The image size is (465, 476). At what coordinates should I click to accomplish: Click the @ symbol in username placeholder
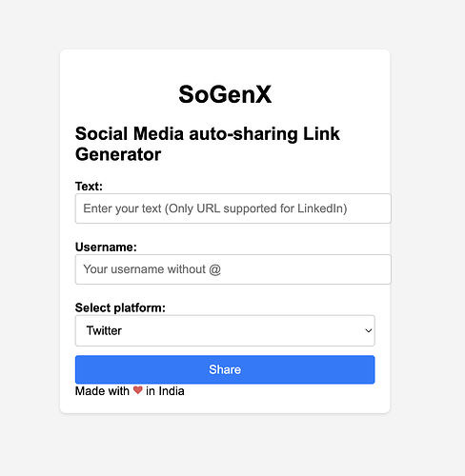tap(215, 269)
